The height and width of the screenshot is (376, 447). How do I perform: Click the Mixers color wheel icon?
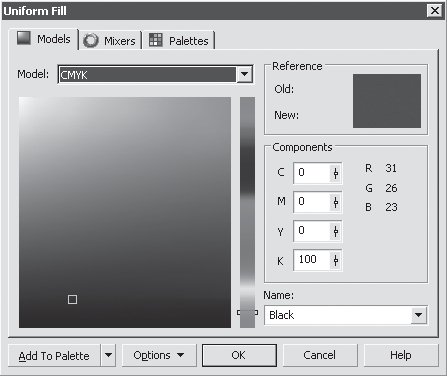pos(90,41)
